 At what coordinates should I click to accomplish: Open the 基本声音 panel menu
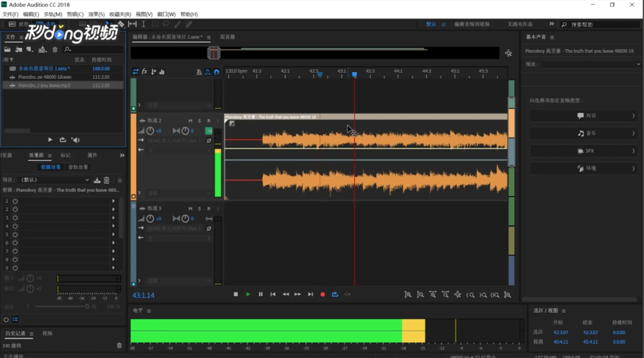coord(552,37)
